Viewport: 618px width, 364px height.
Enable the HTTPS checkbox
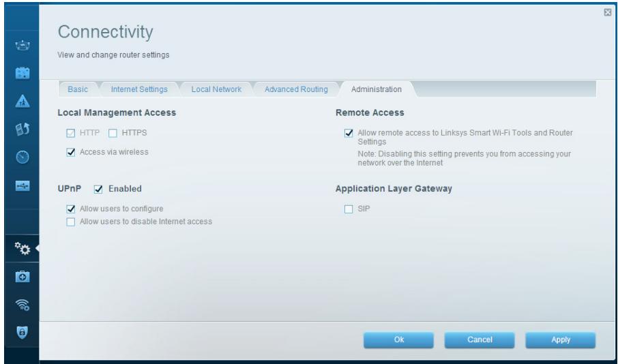(113, 133)
